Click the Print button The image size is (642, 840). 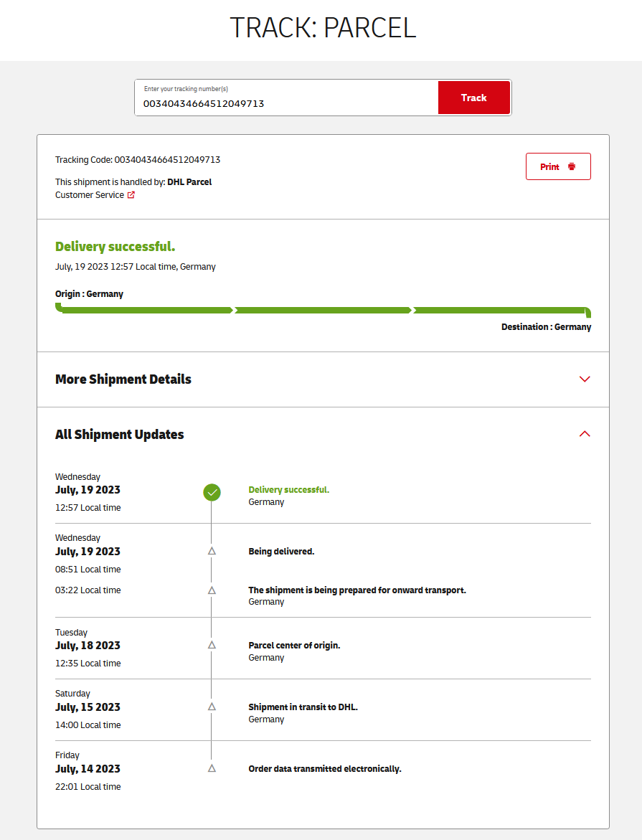coord(558,166)
